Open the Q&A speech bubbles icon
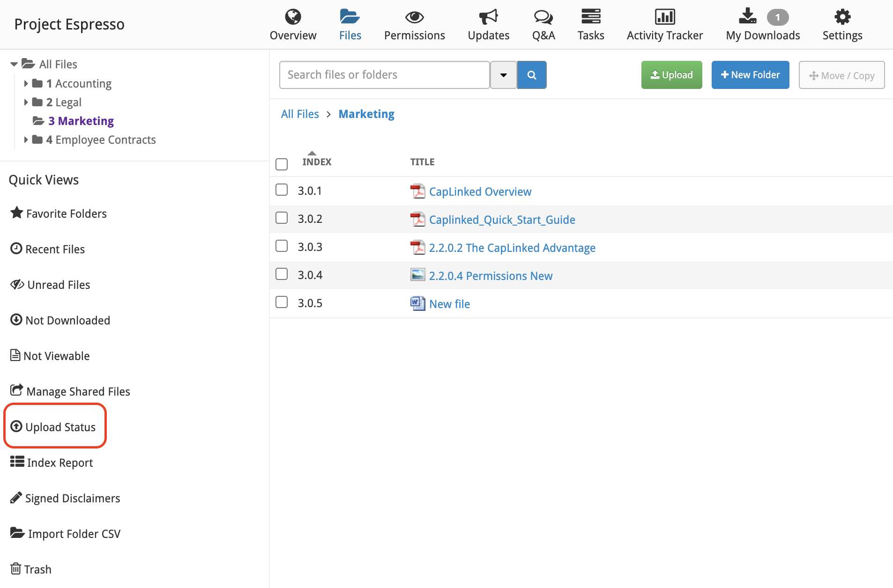The width and height of the screenshot is (893, 588). 543,17
